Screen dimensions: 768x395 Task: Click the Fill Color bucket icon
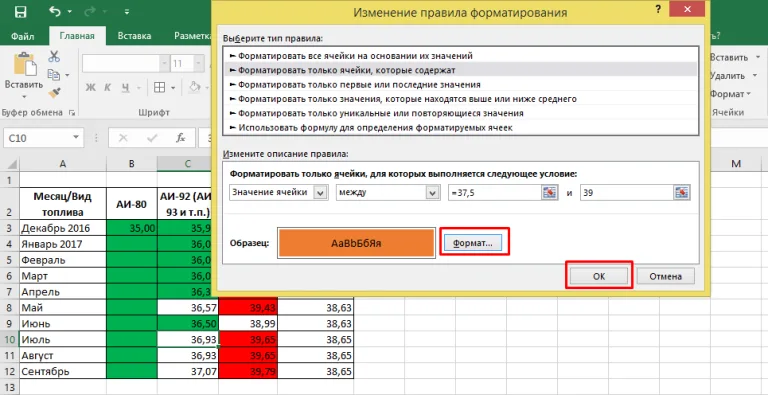point(194,87)
